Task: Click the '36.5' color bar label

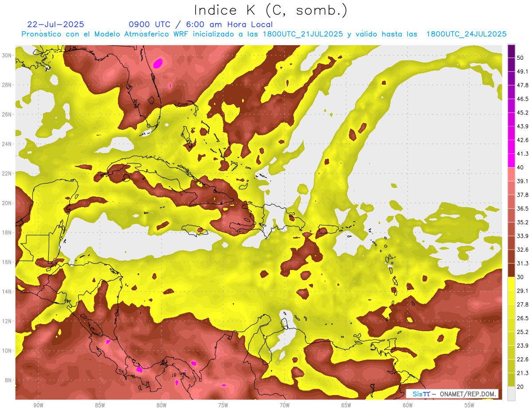Action: [523, 208]
